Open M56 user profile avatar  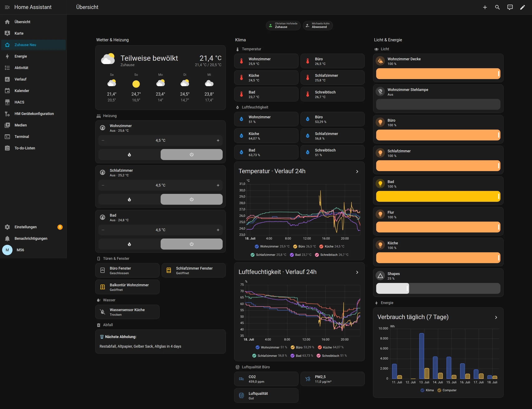coord(7,250)
